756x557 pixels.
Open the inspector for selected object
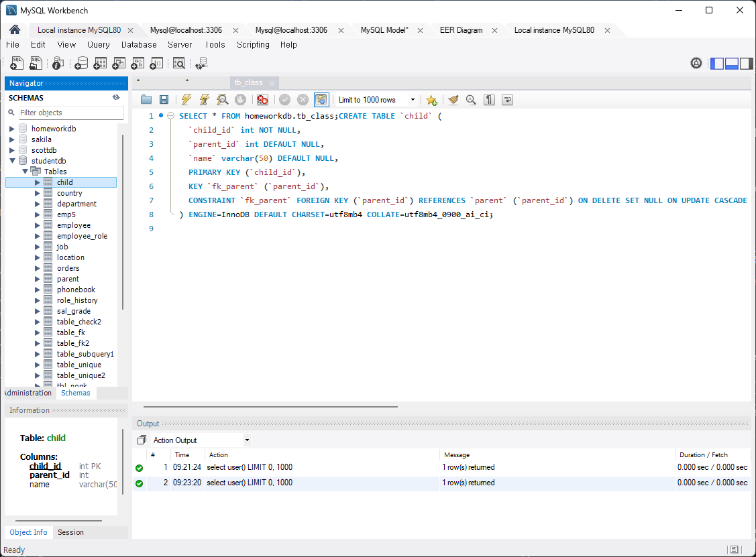(58, 63)
